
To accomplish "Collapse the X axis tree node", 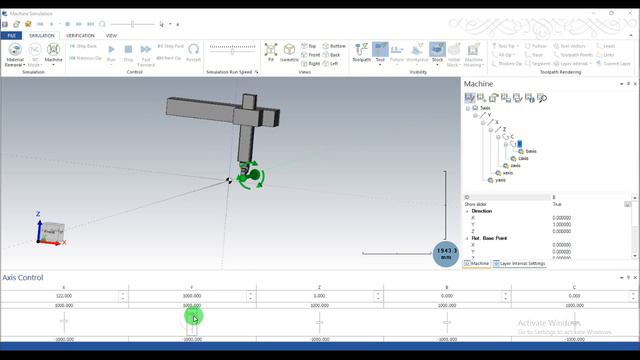I will 483,122.
